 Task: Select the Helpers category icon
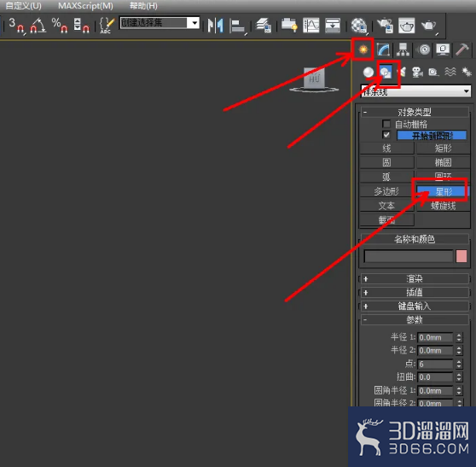tap(433, 73)
